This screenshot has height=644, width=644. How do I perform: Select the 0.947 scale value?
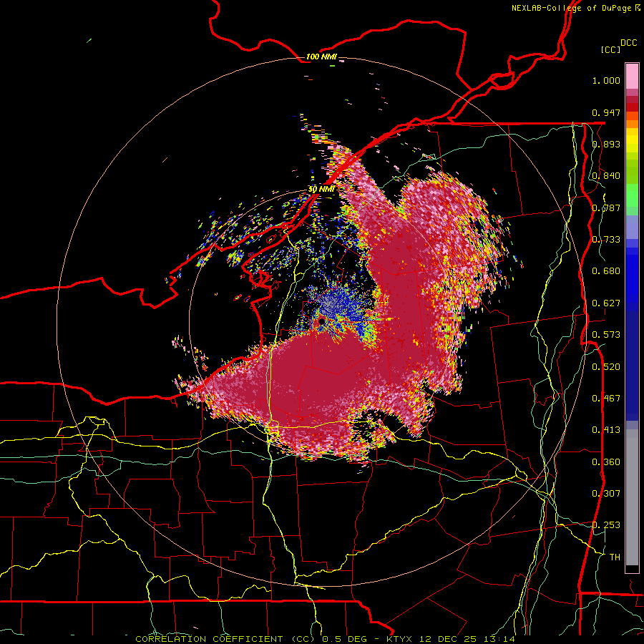coord(606,112)
